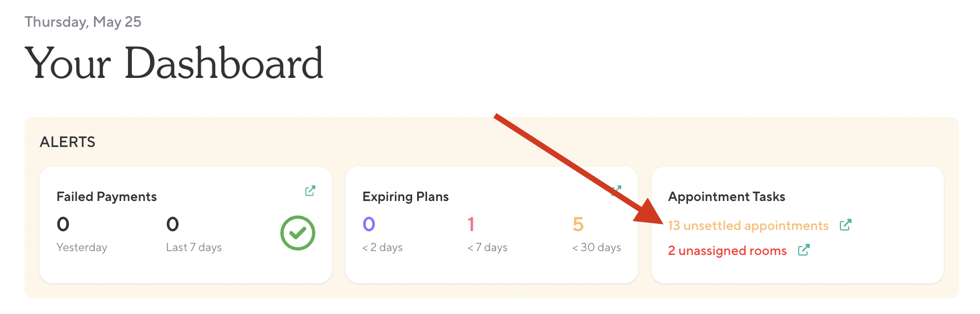Click the Yesterday label under Failed Payments
Viewport: 980px width, 314px height.
pyautogui.click(x=82, y=247)
